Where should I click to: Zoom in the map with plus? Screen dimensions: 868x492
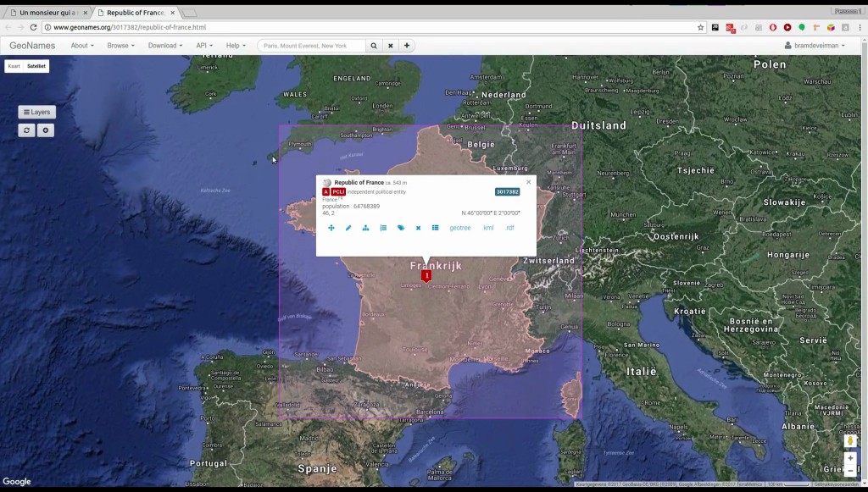tap(850, 458)
